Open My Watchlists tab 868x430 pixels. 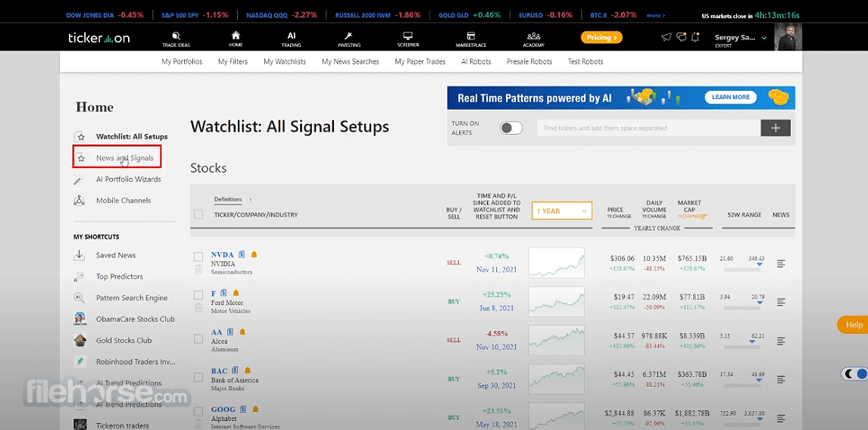(x=285, y=61)
